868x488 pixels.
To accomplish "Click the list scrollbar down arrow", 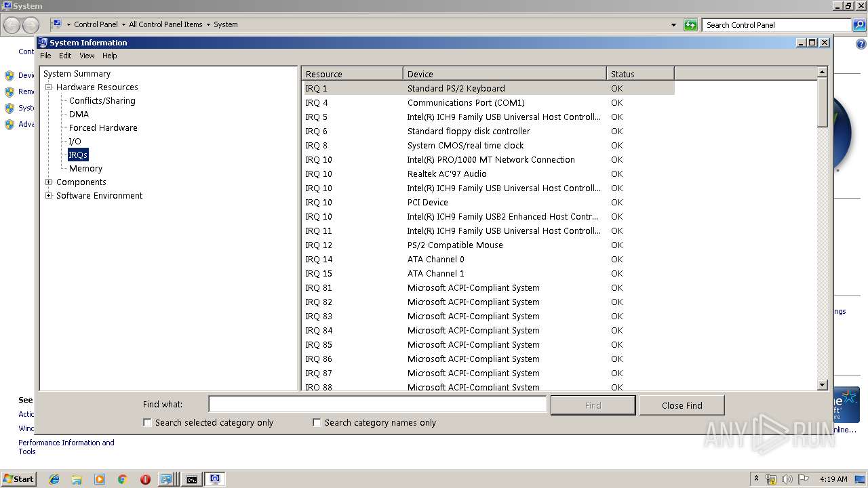I will point(823,385).
